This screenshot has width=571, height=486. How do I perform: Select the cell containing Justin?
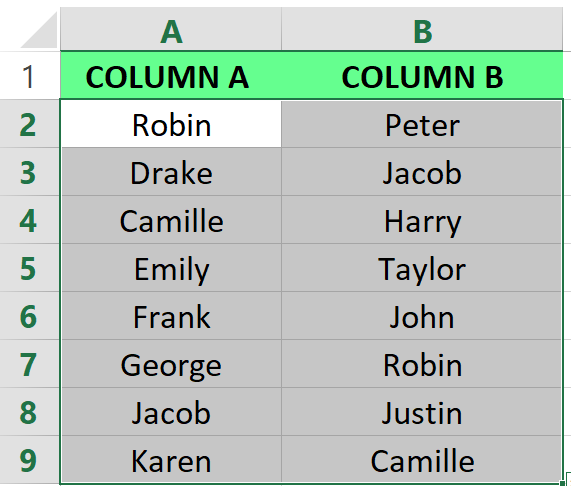coord(421,412)
